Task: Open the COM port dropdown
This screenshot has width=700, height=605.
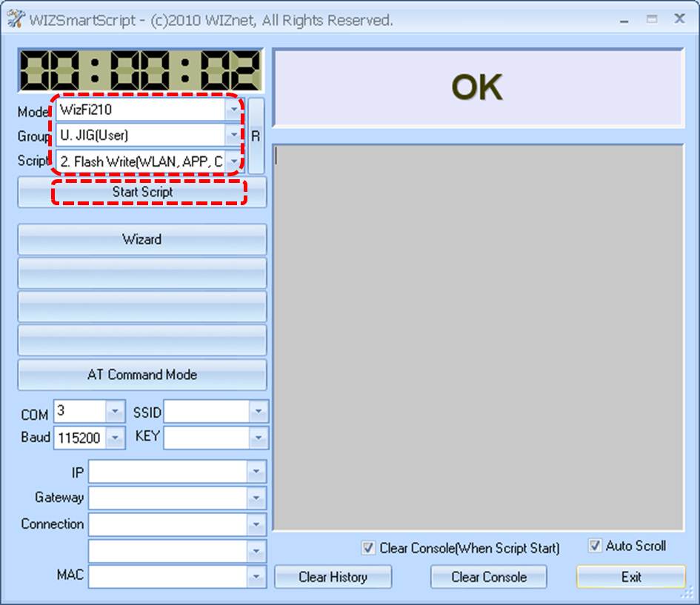Action: 115,411
